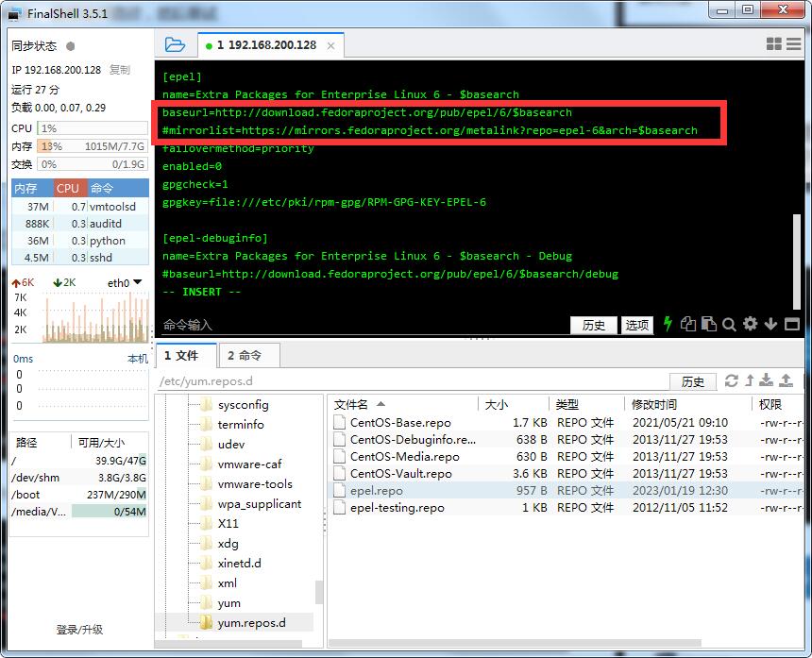812x658 pixels.
Task: Click the file upload icon
Action: click(787, 380)
